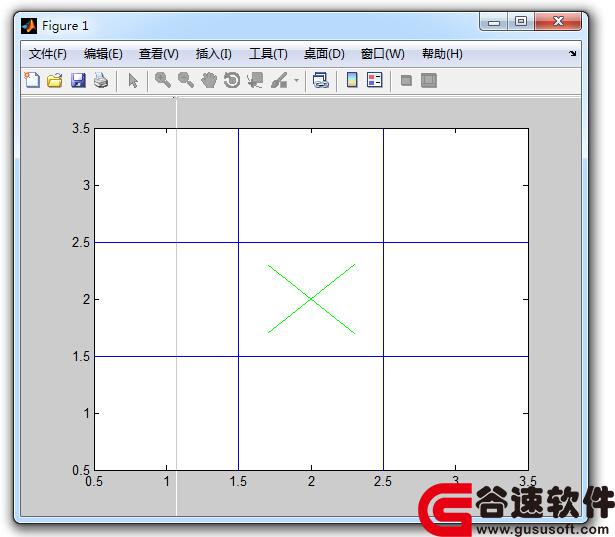Viewport: 615px width, 537px height.
Task: Maximize the Figure 1 window
Action: [521, 22]
